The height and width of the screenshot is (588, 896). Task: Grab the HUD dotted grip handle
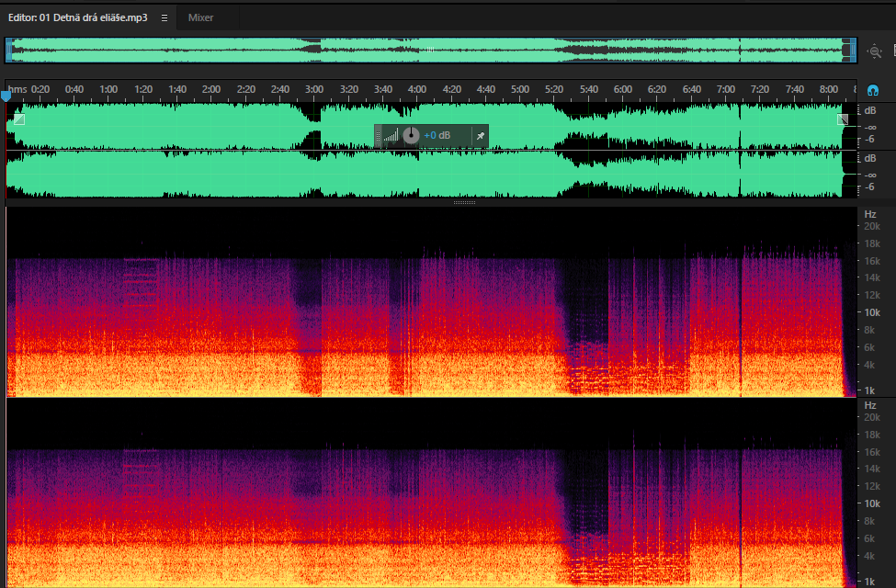[378, 135]
